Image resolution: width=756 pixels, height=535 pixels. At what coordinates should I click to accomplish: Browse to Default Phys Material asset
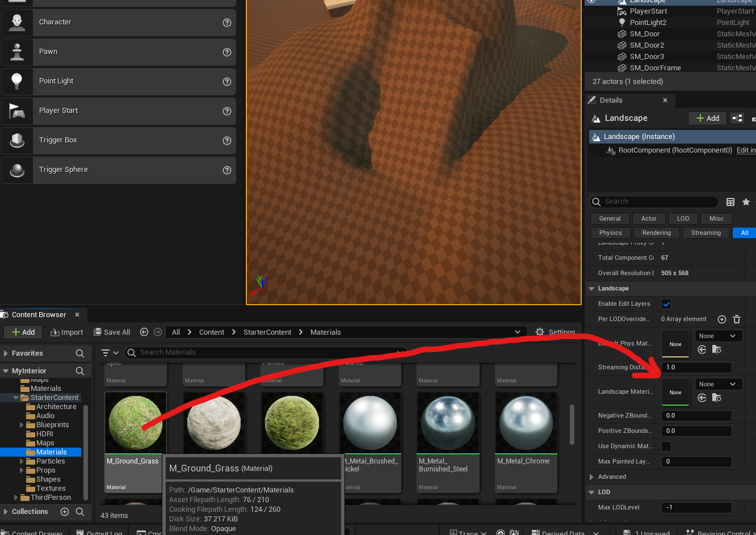717,350
